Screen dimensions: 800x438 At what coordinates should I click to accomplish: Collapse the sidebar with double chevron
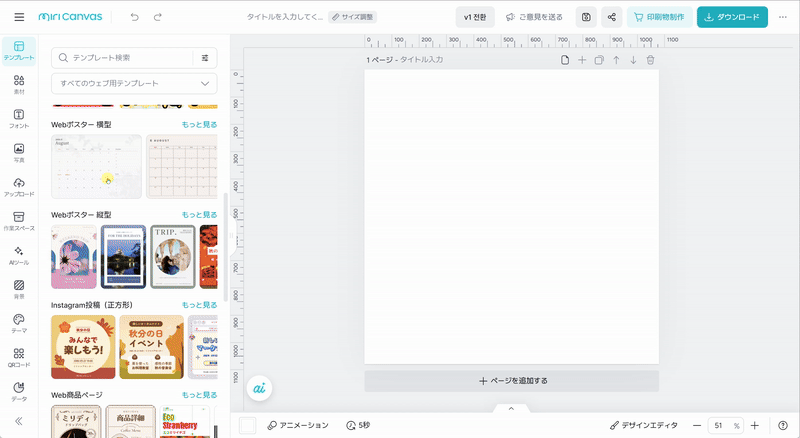pos(19,421)
